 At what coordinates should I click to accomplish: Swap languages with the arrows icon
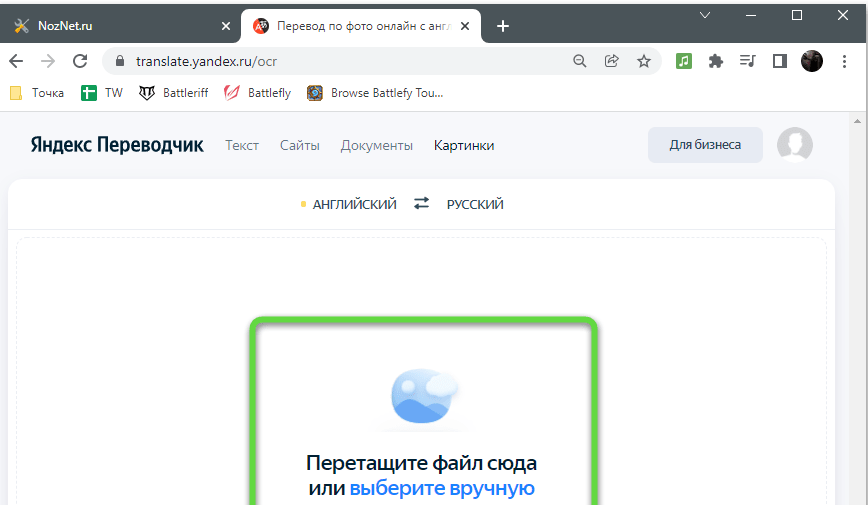point(422,204)
